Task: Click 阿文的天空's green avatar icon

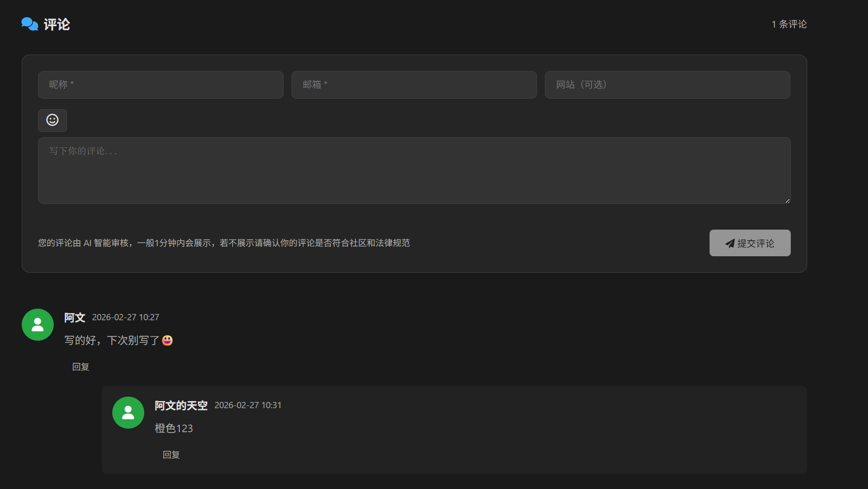Action: 128,413
